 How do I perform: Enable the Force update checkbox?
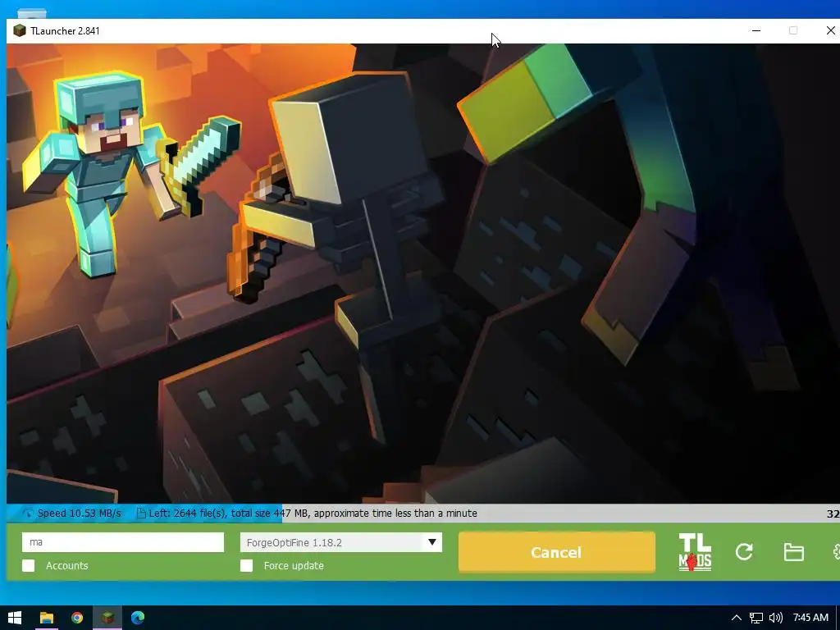tap(246, 566)
